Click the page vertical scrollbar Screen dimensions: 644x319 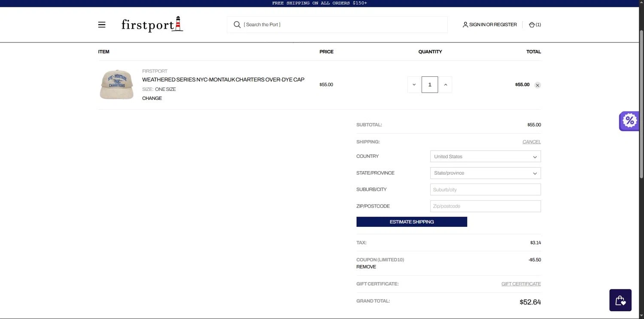tap(641, 105)
